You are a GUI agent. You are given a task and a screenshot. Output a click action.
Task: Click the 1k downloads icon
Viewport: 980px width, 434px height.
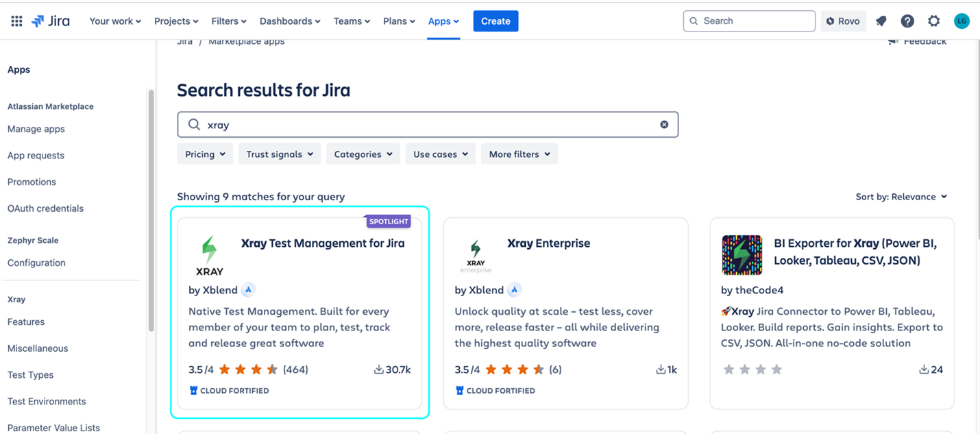pyautogui.click(x=661, y=370)
